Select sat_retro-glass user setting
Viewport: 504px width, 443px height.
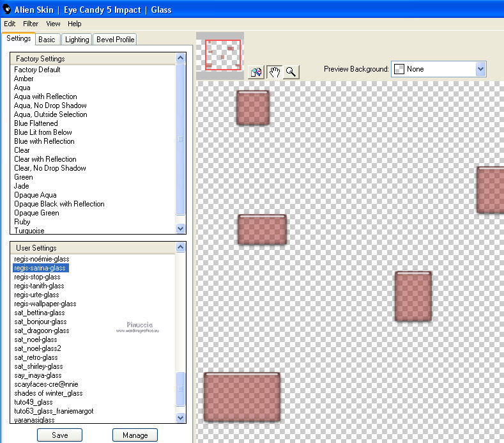(x=36, y=357)
